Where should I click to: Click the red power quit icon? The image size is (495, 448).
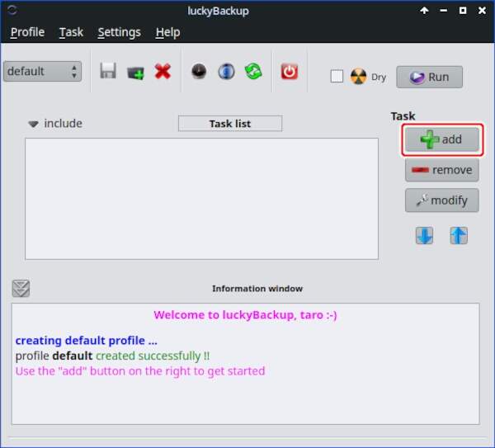click(x=289, y=72)
